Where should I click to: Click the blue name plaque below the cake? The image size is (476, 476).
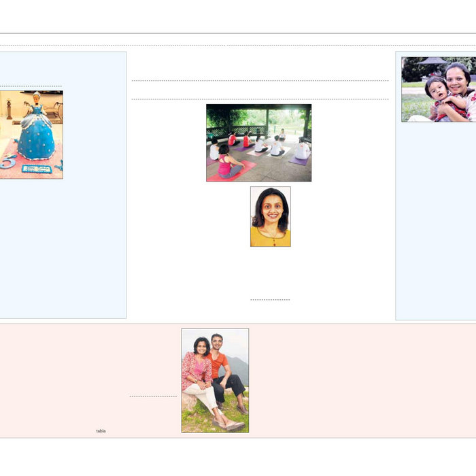point(35,169)
